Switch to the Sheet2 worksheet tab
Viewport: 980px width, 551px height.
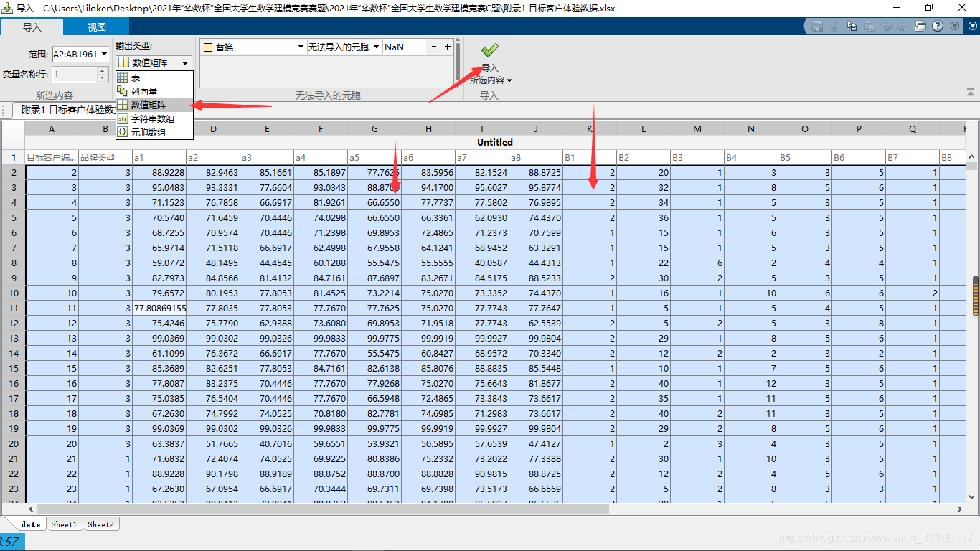100,524
